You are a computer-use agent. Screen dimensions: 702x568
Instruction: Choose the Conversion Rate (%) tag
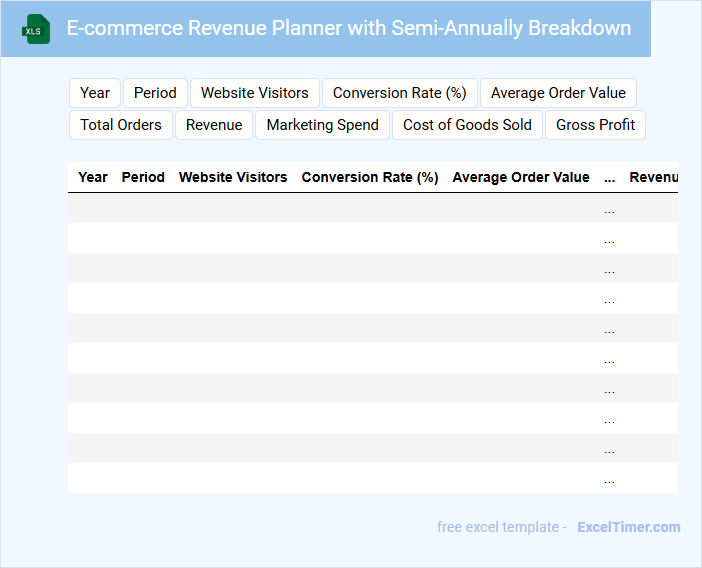coord(399,93)
